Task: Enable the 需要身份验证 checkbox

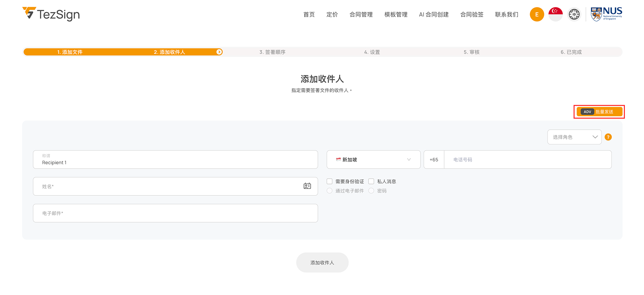Action: (x=329, y=181)
